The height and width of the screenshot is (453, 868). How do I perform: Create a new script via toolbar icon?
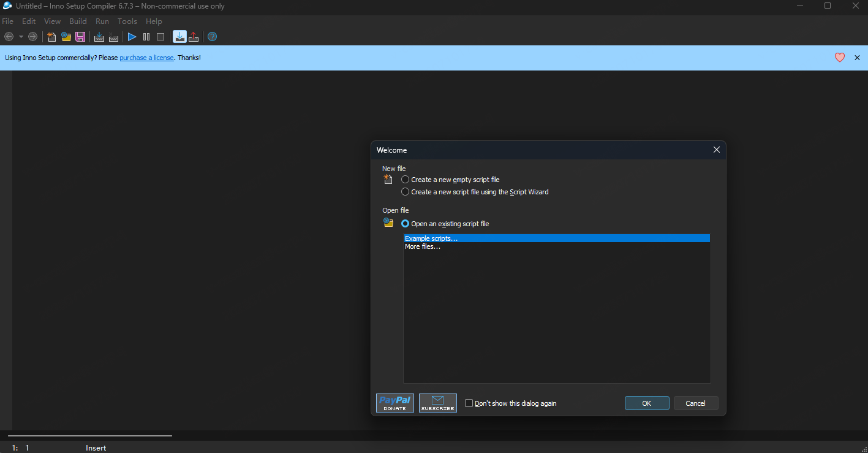[x=51, y=37]
